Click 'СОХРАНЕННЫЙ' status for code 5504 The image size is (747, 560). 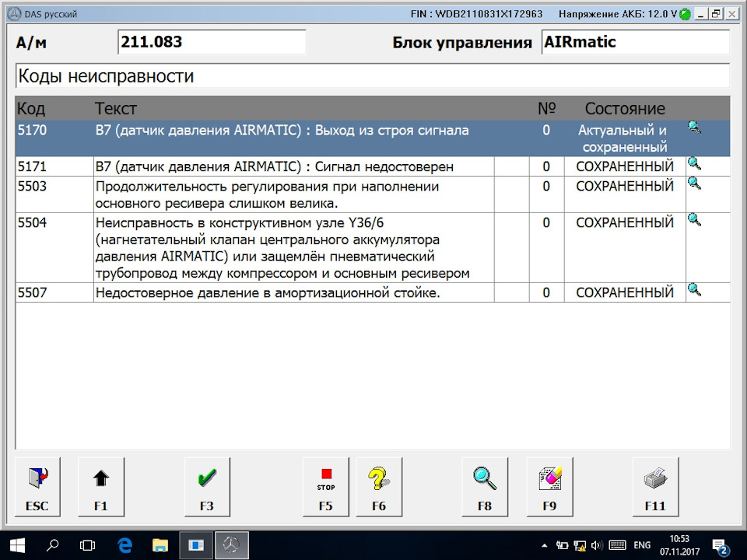point(625,223)
